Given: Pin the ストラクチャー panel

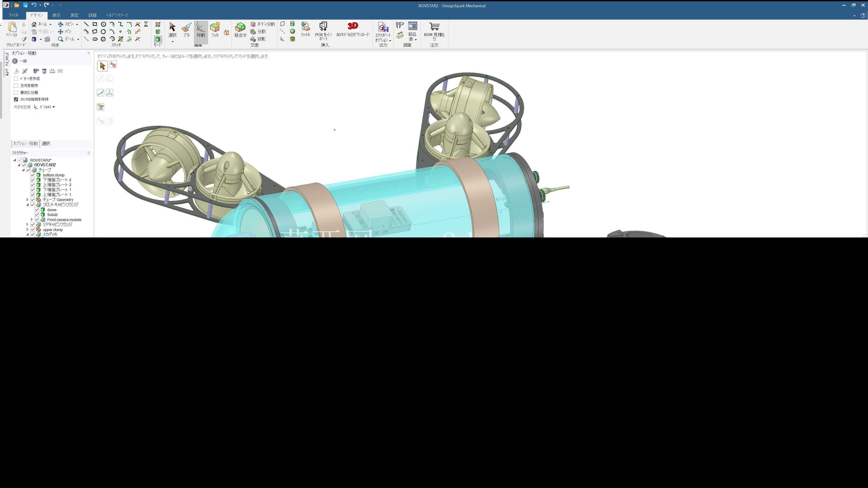Looking at the screenshot, I should click(89, 153).
